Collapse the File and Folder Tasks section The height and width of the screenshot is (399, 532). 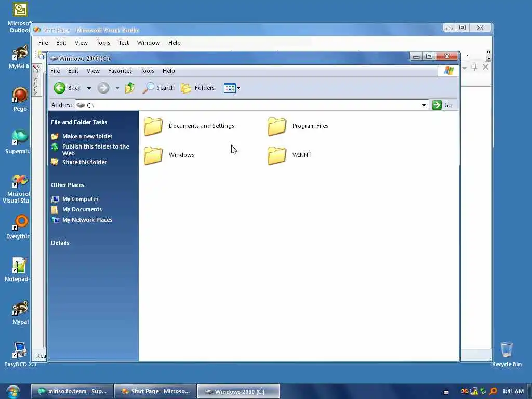click(x=79, y=122)
